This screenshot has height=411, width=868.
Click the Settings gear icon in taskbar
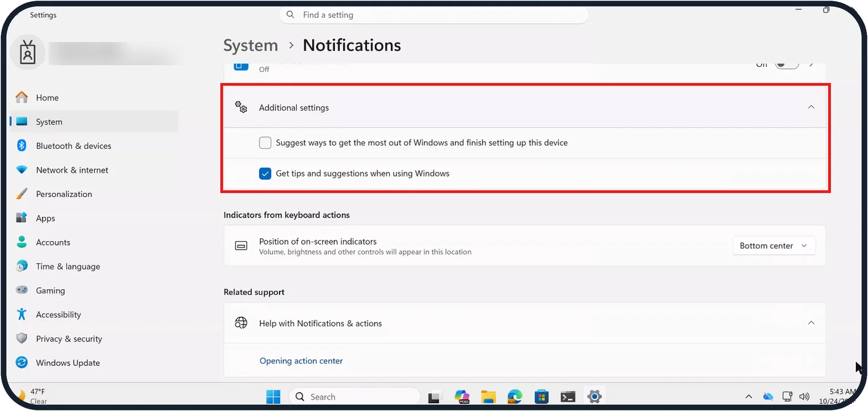[595, 397]
